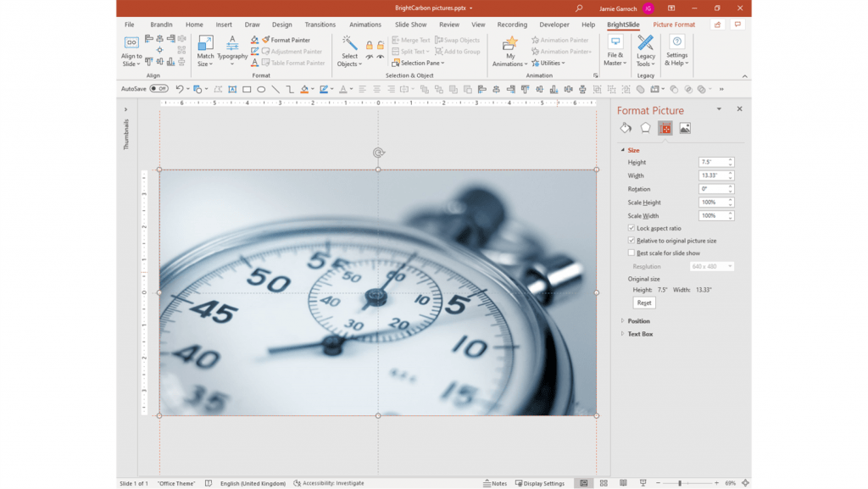Open the Picture Format tab
868x489 pixels.
tap(674, 24)
